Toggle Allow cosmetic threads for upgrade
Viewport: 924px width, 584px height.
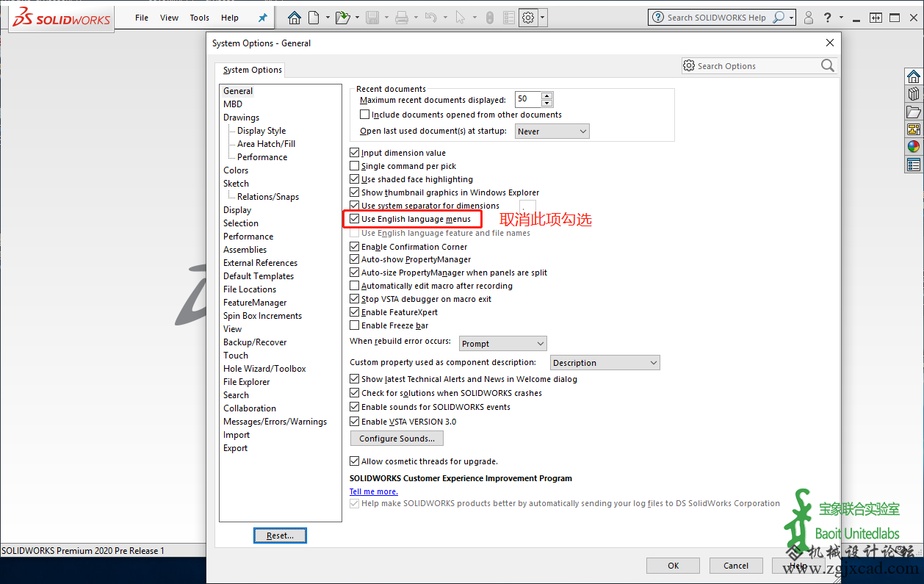pos(355,461)
